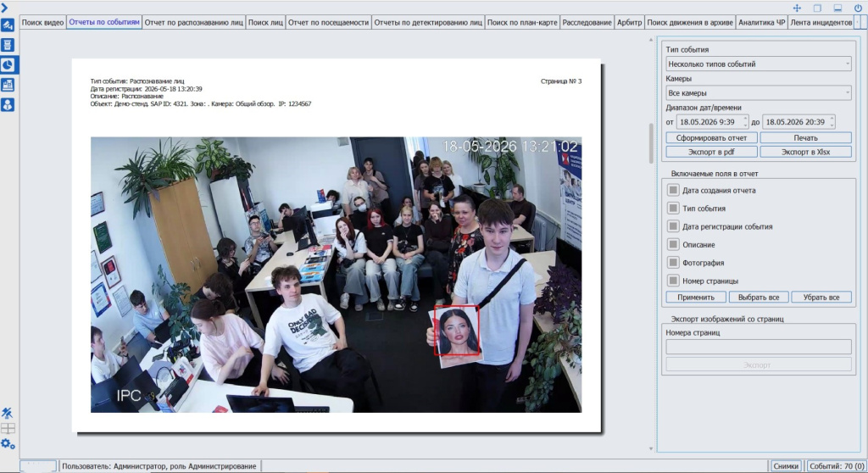Open the cash register module icon
The height and width of the screenshot is (473, 868).
[x=8, y=85]
